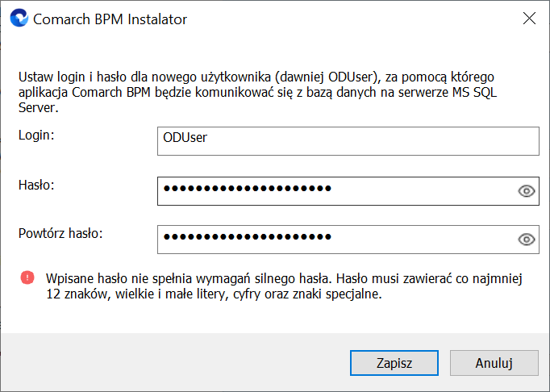This screenshot has height=392, width=550.
Task: Click the Comarch BPM Instalator title text
Action: pyautogui.click(x=110, y=19)
